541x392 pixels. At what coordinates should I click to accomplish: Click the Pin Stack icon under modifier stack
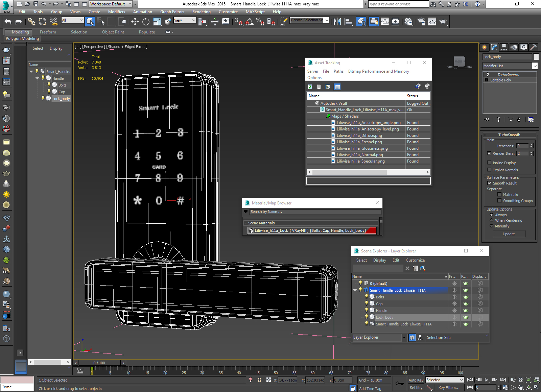pyautogui.click(x=487, y=119)
